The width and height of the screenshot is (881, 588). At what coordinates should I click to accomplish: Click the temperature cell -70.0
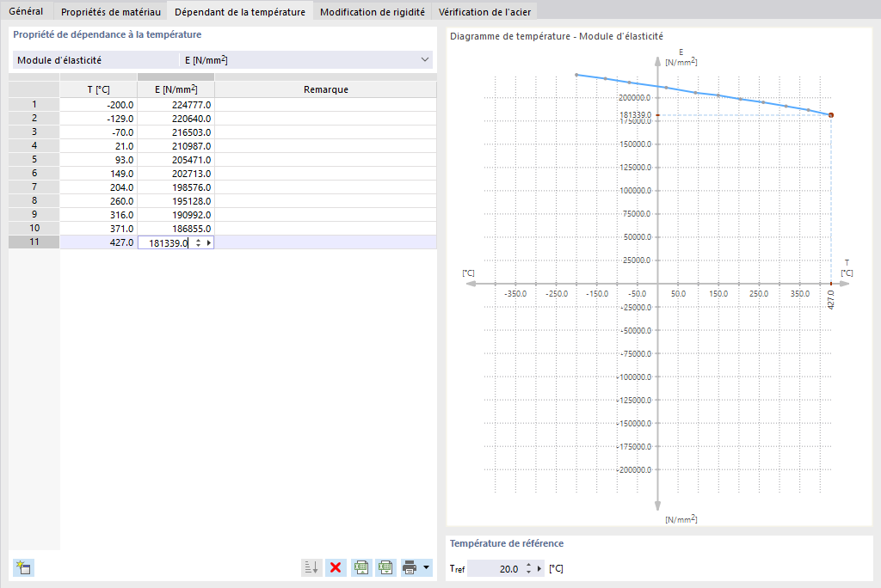[x=98, y=132]
